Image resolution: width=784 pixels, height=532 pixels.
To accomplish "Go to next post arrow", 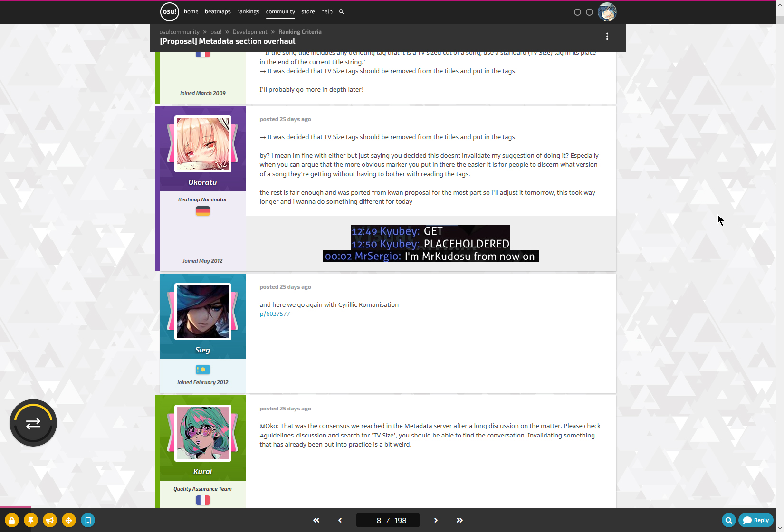I will [436, 520].
